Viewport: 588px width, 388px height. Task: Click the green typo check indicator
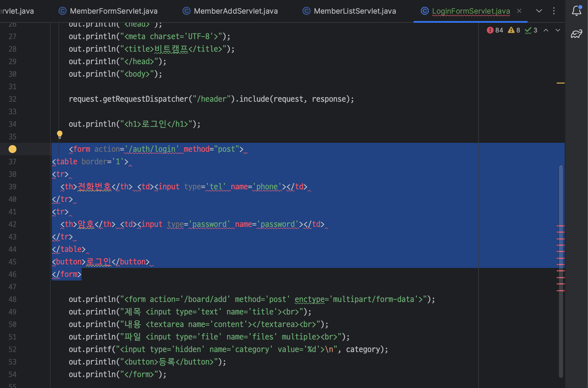531,30
